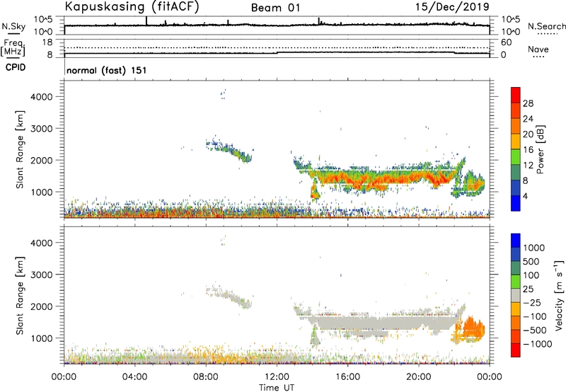Click the red top segment of Power color bar
Viewport: 566px width, 392px height.
[x=516, y=95]
